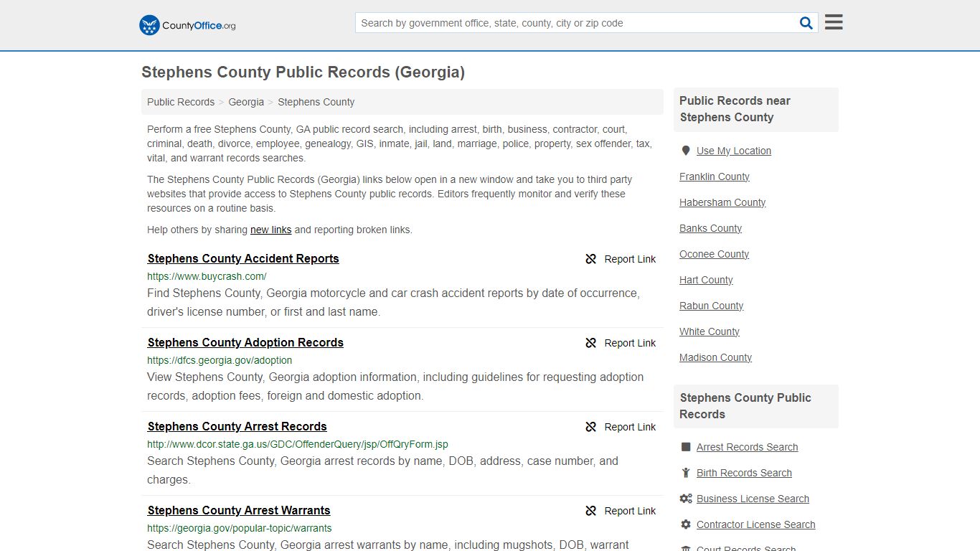Click the Business License Search gears icon
Viewport: 980px width, 551px height.
coord(686,499)
